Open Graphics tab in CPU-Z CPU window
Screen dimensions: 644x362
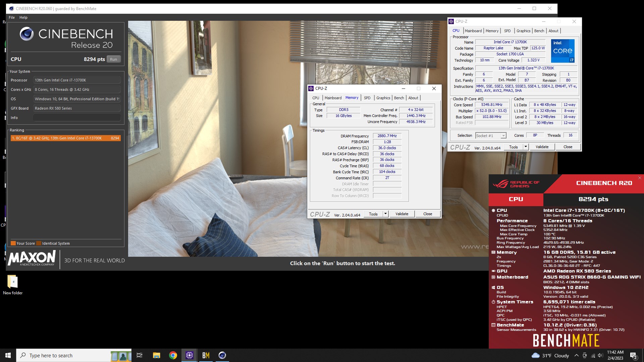[x=524, y=31]
